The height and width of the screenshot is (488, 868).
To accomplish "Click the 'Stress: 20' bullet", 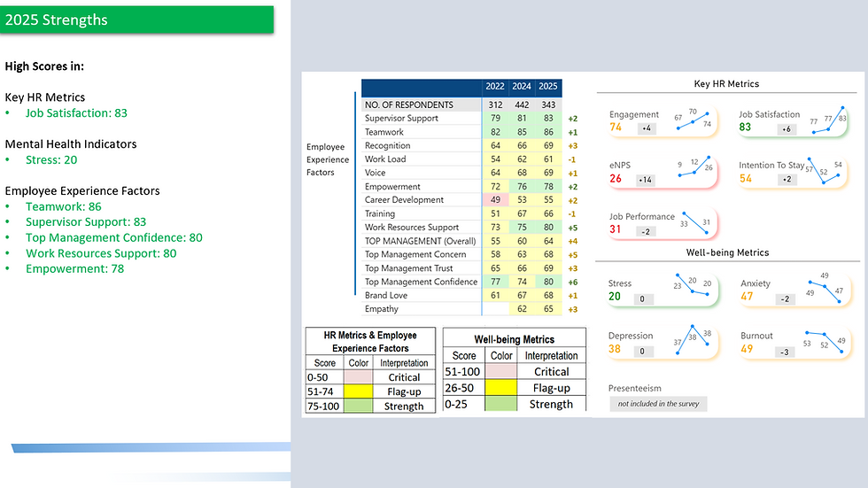I will point(51,160).
